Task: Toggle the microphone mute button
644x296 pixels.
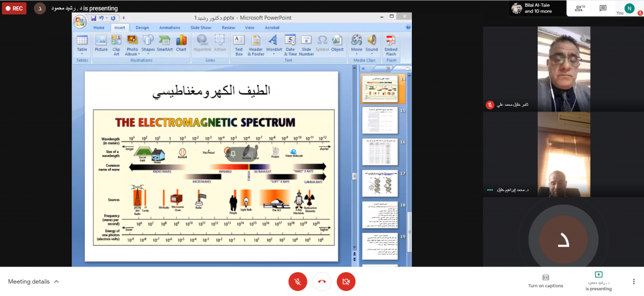Action: [x=297, y=282]
